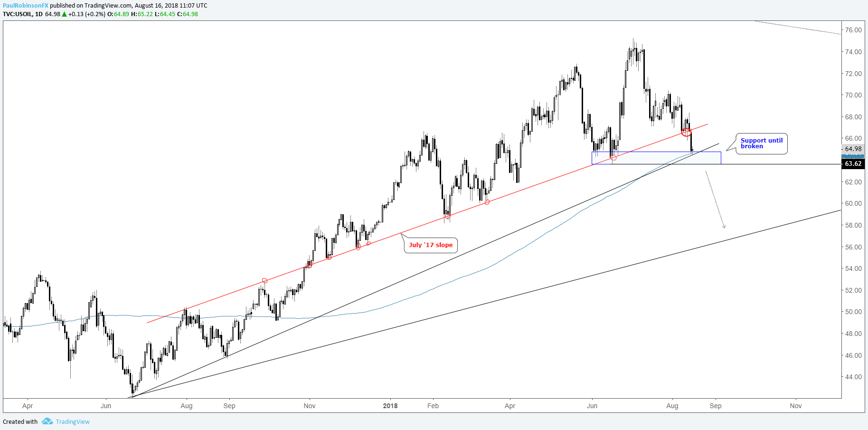Click the blue support zone rectangle
The image size is (868, 430).
pos(656,158)
